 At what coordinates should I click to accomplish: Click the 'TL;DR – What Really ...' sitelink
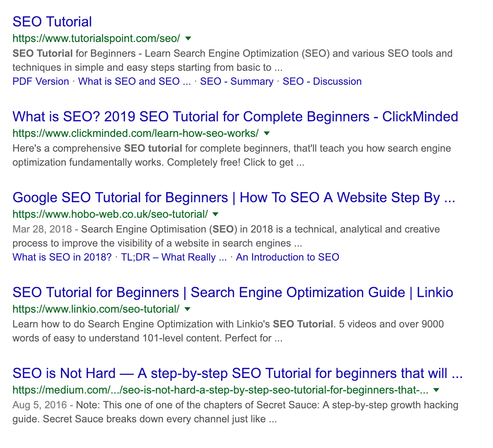(174, 257)
